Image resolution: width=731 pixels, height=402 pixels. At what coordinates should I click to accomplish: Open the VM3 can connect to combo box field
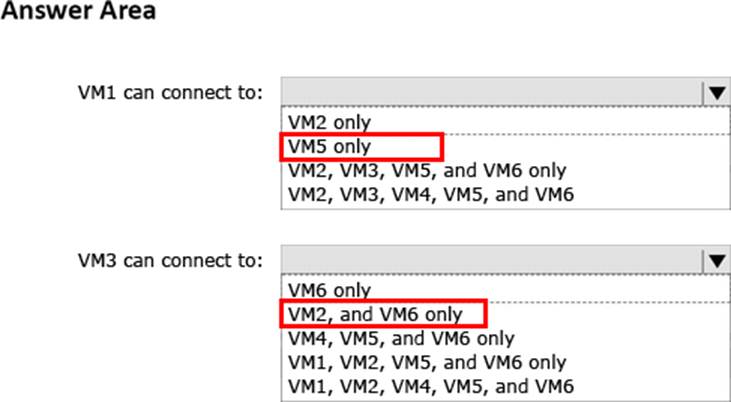tap(505, 260)
